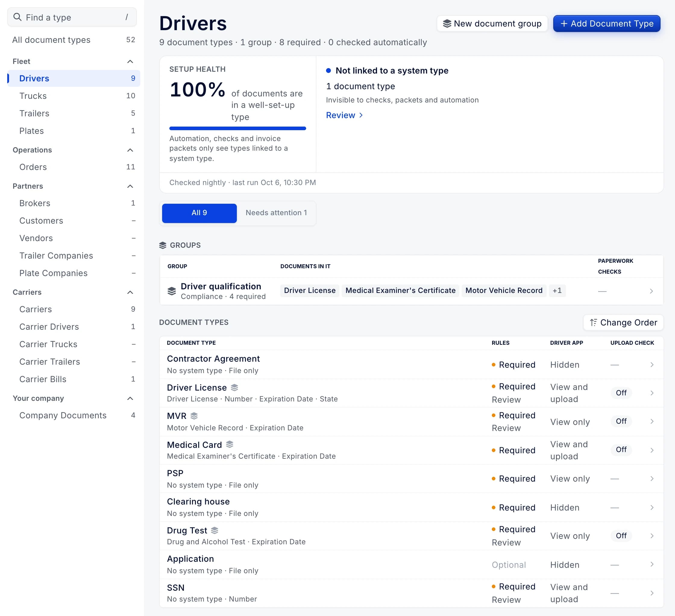Open the PSP row chevron
This screenshot has height=616, width=675.
[651, 479]
